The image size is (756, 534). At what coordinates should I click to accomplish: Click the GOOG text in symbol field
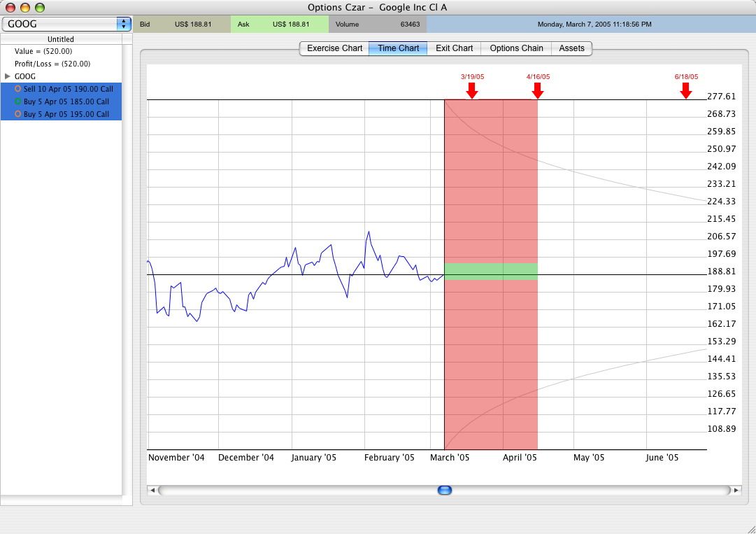(22, 24)
